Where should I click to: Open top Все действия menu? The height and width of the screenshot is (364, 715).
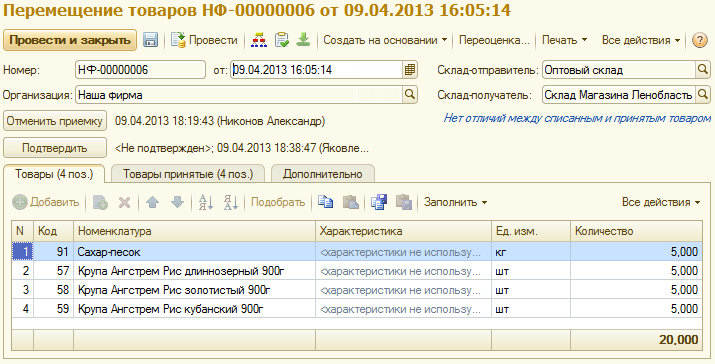[x=641, y=40]
